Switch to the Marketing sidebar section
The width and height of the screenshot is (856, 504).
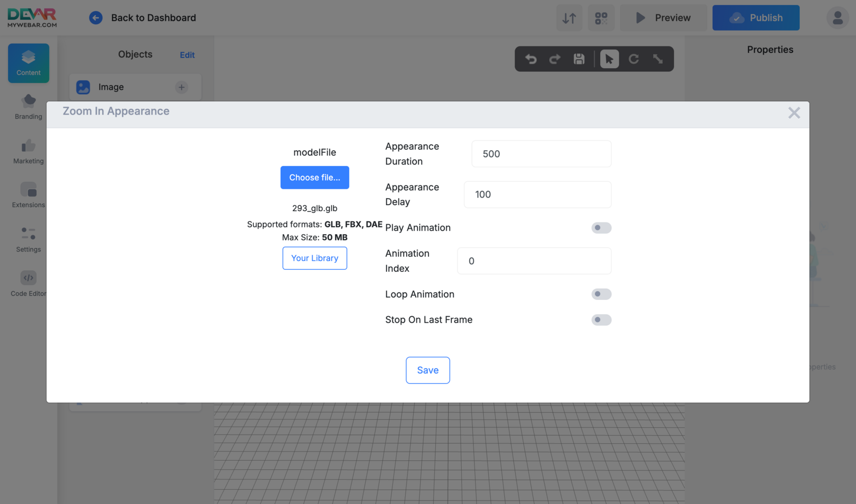[x=29, y=152]
